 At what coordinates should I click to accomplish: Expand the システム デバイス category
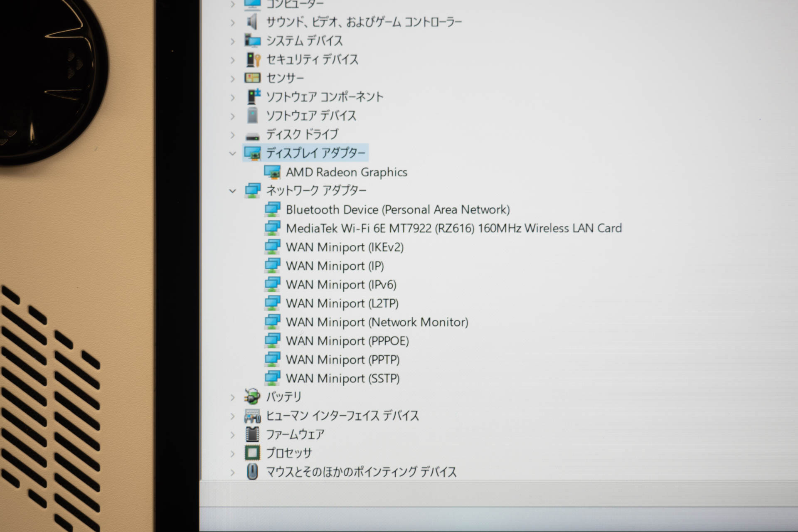click(233, 41)
